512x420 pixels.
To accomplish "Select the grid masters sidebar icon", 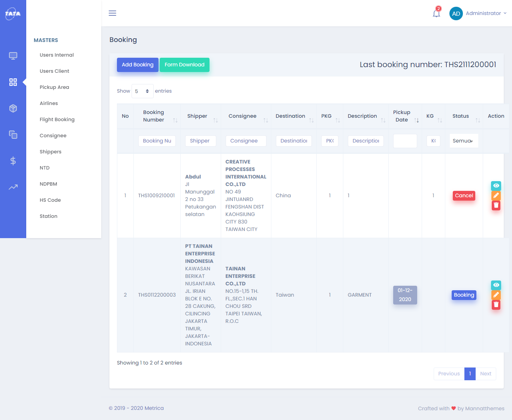I will (13, 82).
